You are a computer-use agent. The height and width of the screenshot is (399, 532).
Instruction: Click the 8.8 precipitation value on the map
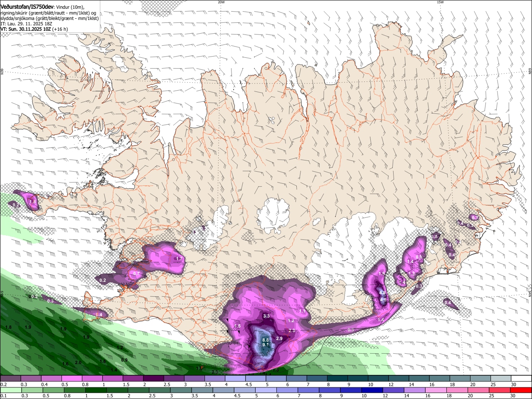pos(266,340)
